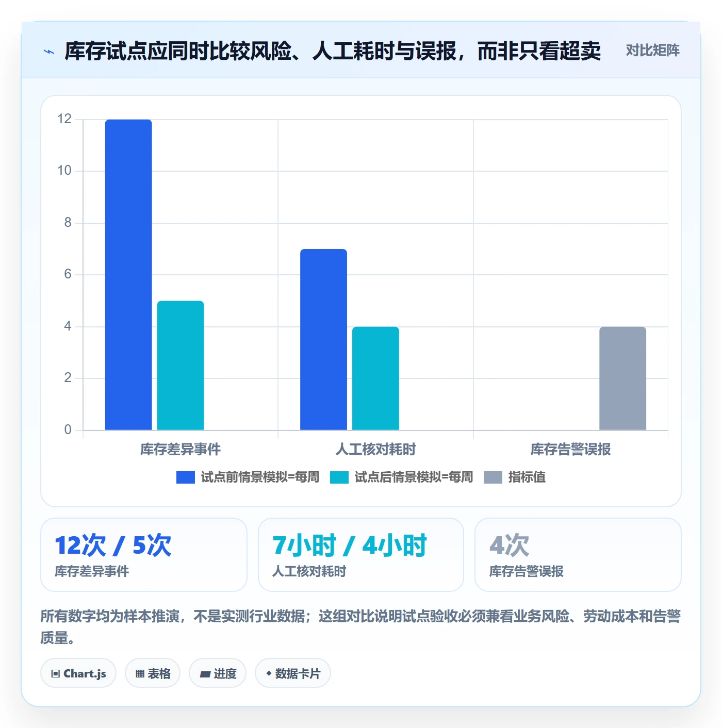Click the footnote starting with 所有数字均为样本推演
Screen dimensions: 722x728
tap(360, 627)
